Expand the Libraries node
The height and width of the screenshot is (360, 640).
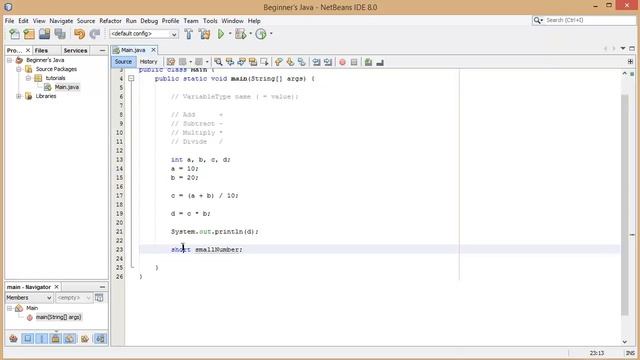coord(19,96)
